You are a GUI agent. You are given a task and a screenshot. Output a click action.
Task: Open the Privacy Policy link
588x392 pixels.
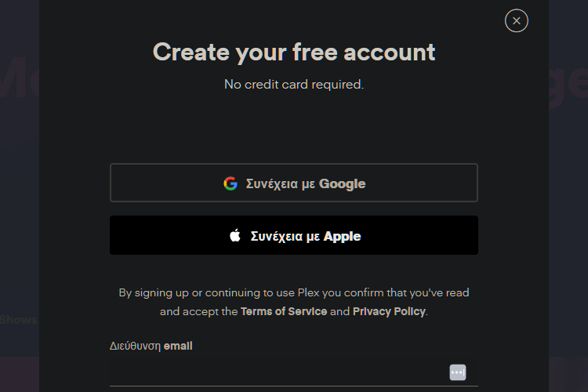pos(389,311)
